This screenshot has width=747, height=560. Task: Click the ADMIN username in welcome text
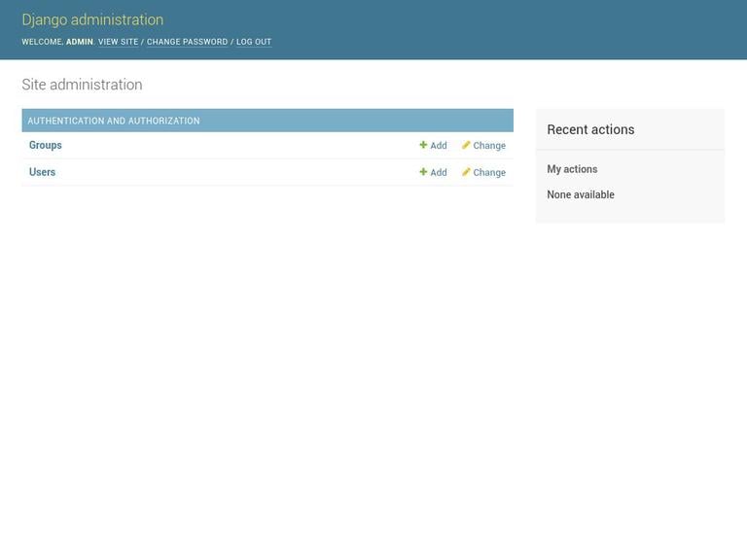click(x=80, y=42)
